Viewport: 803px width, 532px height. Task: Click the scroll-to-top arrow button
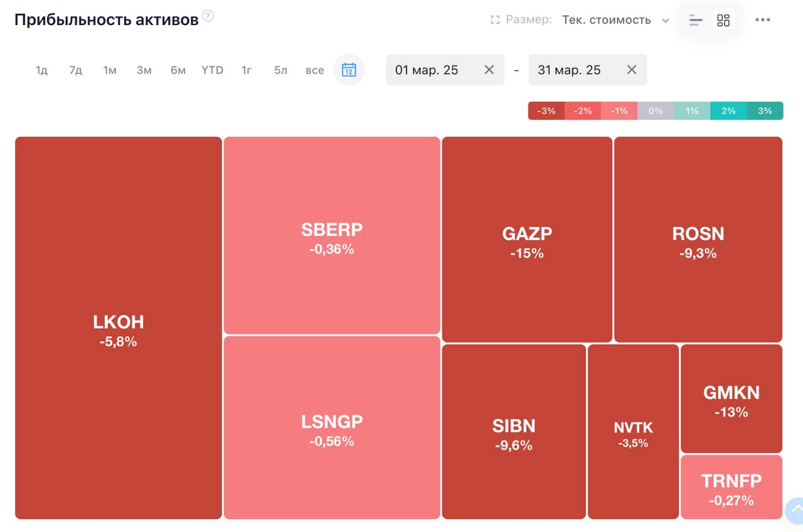(795, 509)
